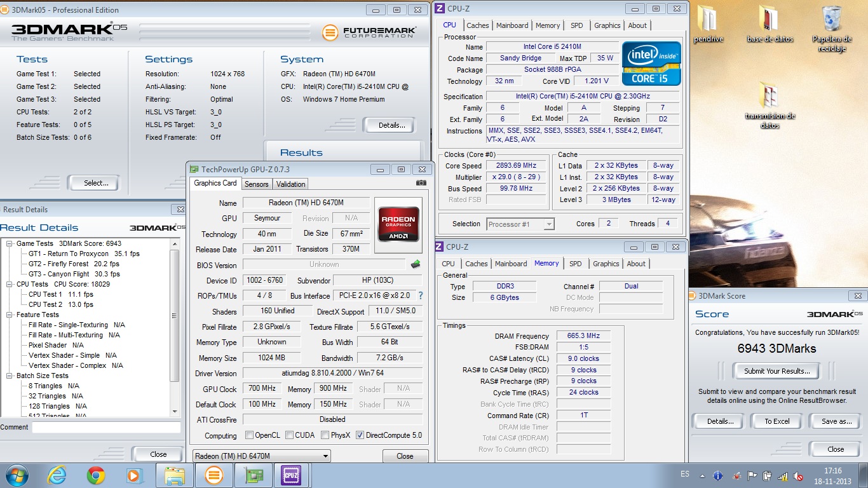Open Papelera de reciclaje icon

(x=832, y=29)
